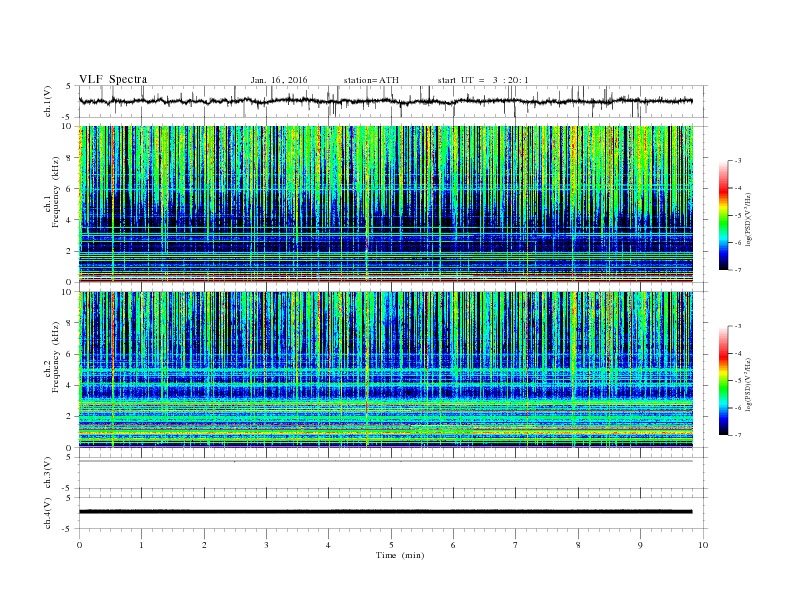Select the date text "Jan. 16, 2016"
The width and height of the screenshot is (792, 612).
279,80
